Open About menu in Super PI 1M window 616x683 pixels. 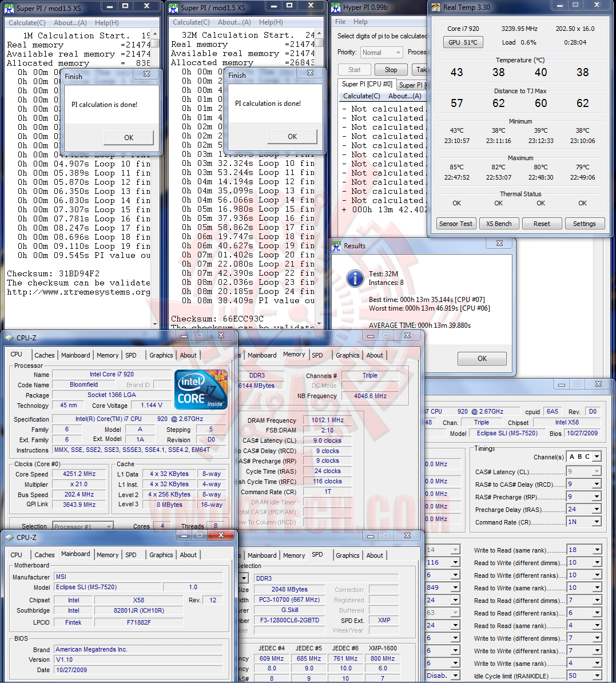click(70, 23)
